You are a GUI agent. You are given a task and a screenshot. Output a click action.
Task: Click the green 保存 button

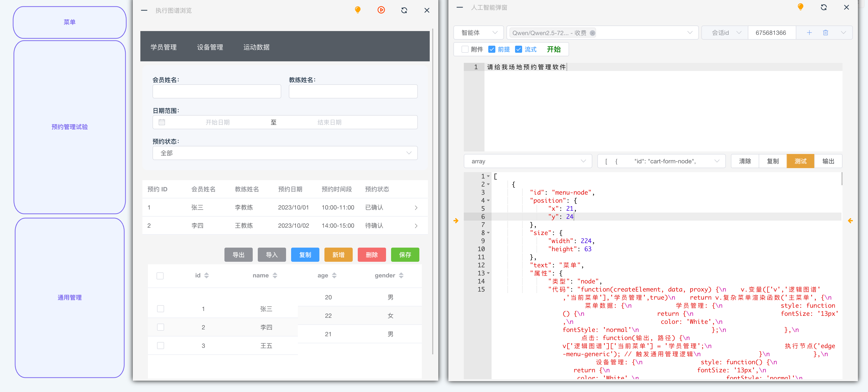[405, 255]
